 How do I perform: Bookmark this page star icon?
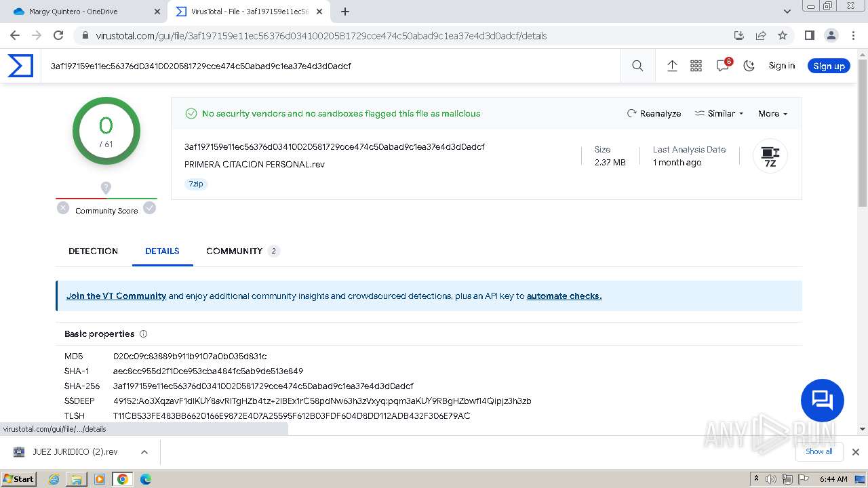pyautogui.click(x=783, y=35)
